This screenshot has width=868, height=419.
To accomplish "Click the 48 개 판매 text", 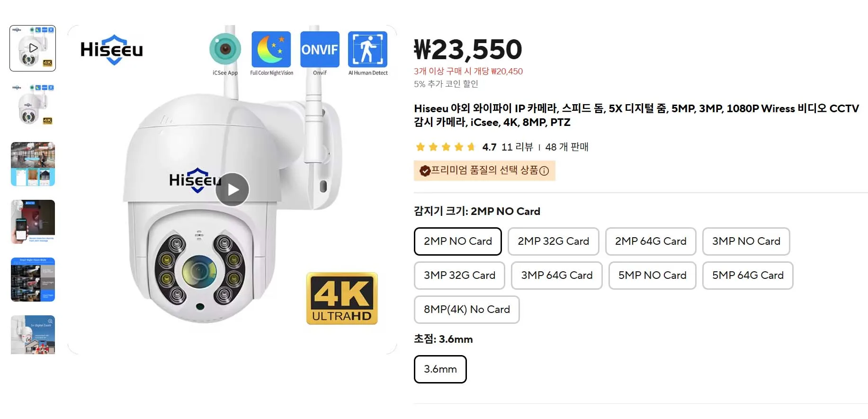I will pyautogui.click(x=566, y=147).
